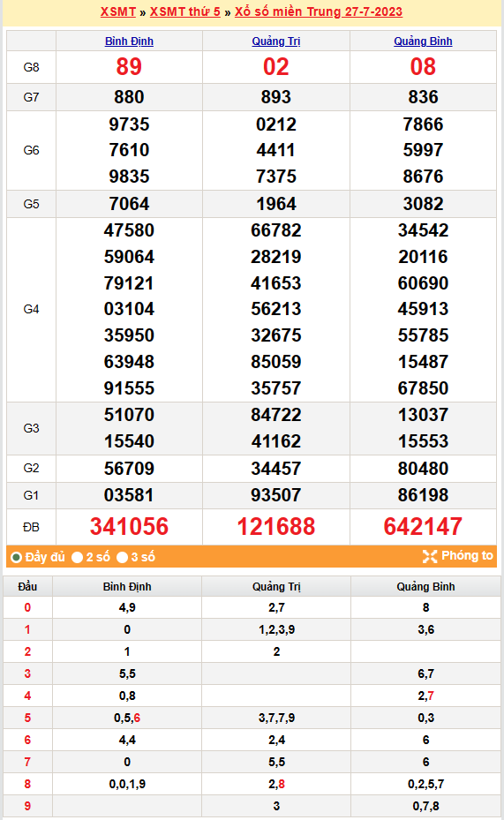Image resolution: width=504 pixels, height=820 pixels.
Task: Open the Quảng Trị province link
Action: point(276,41)
